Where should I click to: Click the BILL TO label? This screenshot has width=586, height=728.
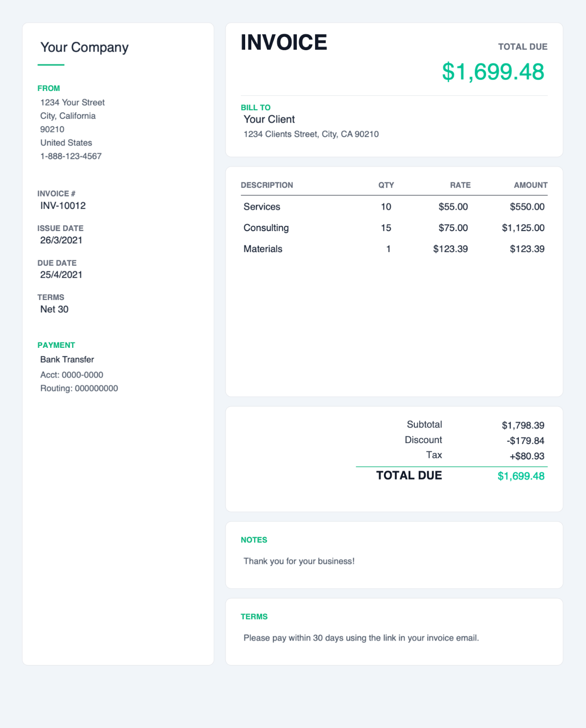click(255, 107)
